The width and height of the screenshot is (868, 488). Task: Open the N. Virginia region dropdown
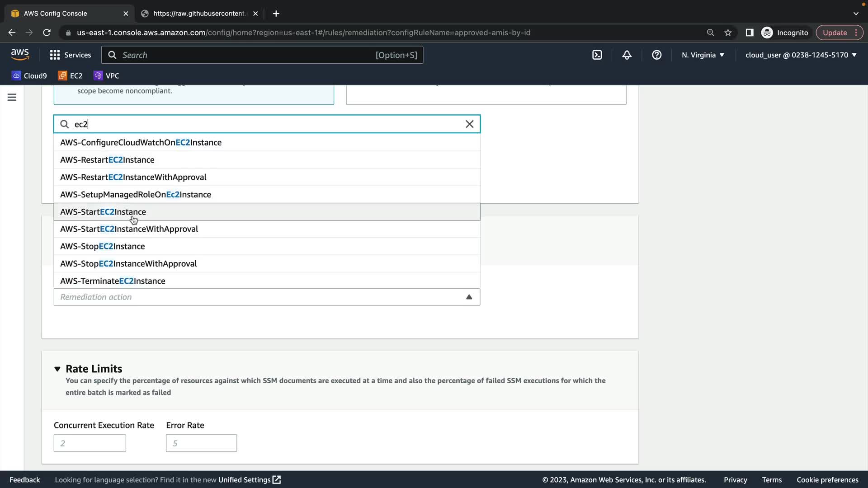coord(703,55)
